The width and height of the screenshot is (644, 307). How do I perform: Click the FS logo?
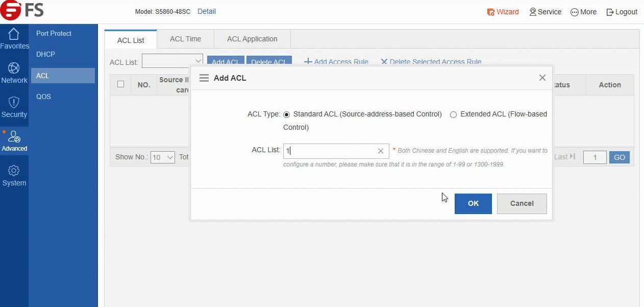point(22,10)
